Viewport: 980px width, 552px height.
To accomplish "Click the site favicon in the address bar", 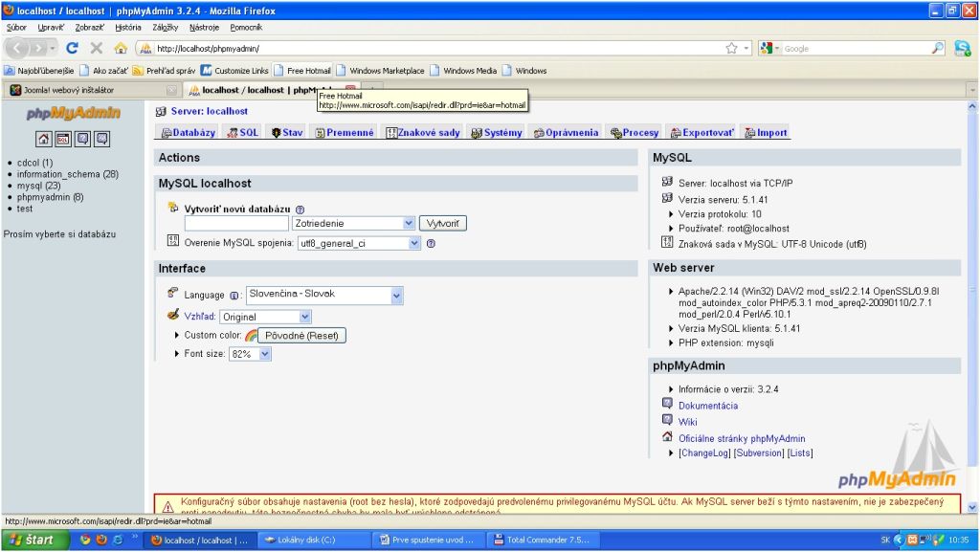I will pyautogui.click(x=145, y=48).
